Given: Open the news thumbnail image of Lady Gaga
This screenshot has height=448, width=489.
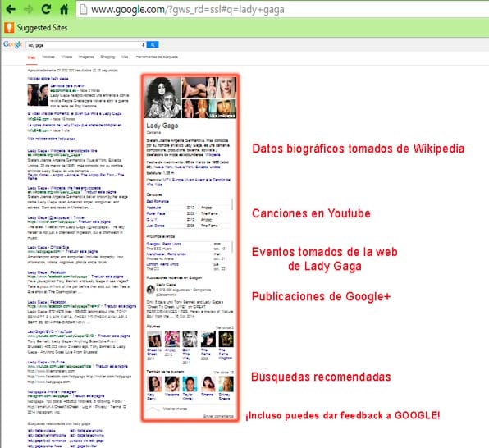Looking at the screenshot, I should point(38,95).
